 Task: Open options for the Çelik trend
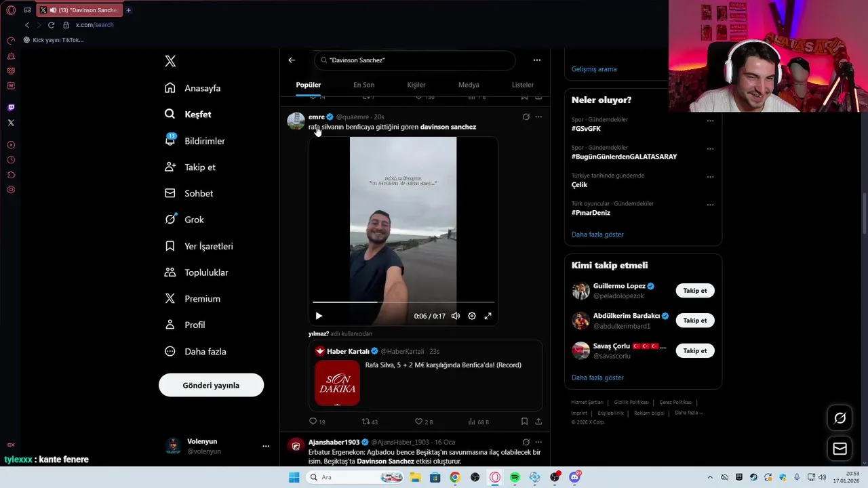710,177
